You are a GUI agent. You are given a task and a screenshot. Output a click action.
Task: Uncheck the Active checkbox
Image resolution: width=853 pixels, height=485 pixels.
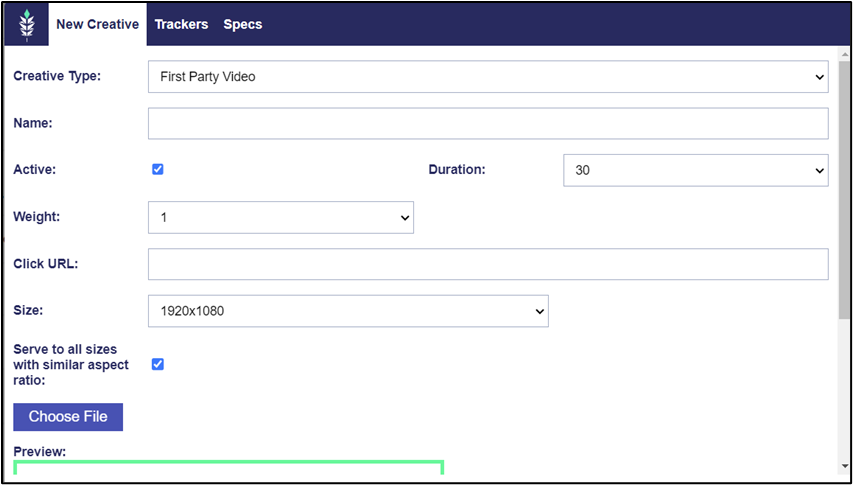tap(158, 170)
